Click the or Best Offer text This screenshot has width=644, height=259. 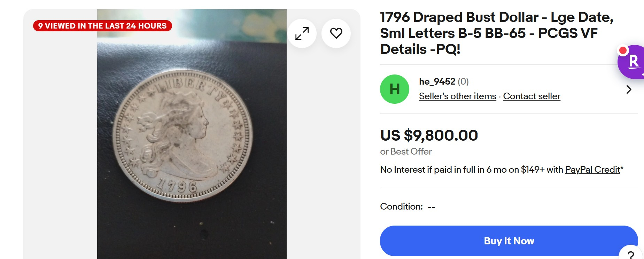(406, 152)
